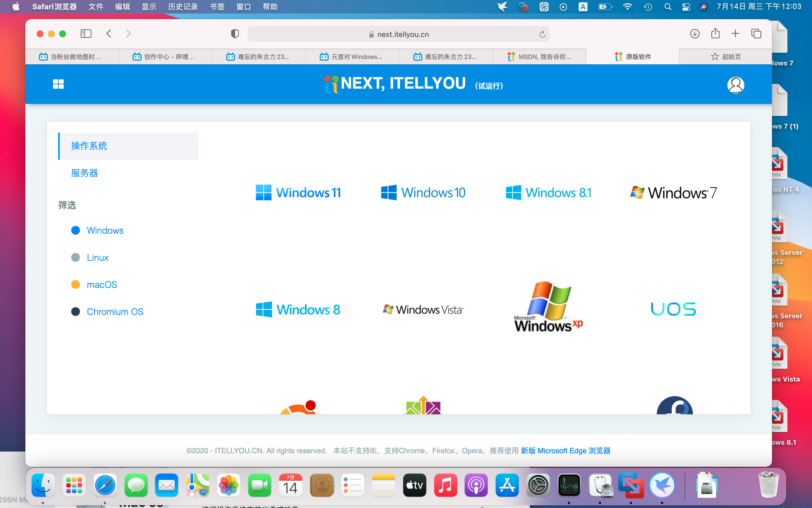Open Siri from menu bar

click(704, 7)
